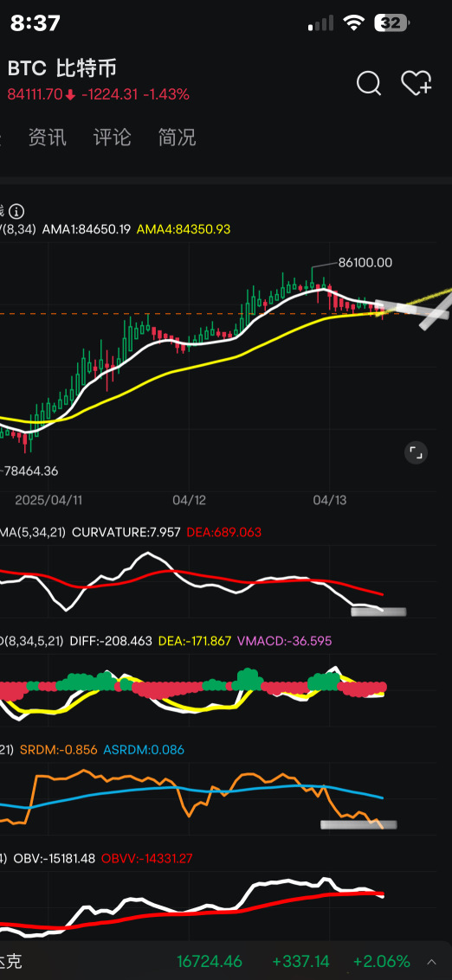The width and height of the screenshot is (452, 980).
Task: Switch to the 简况 tab
Action: coord(178,137)
